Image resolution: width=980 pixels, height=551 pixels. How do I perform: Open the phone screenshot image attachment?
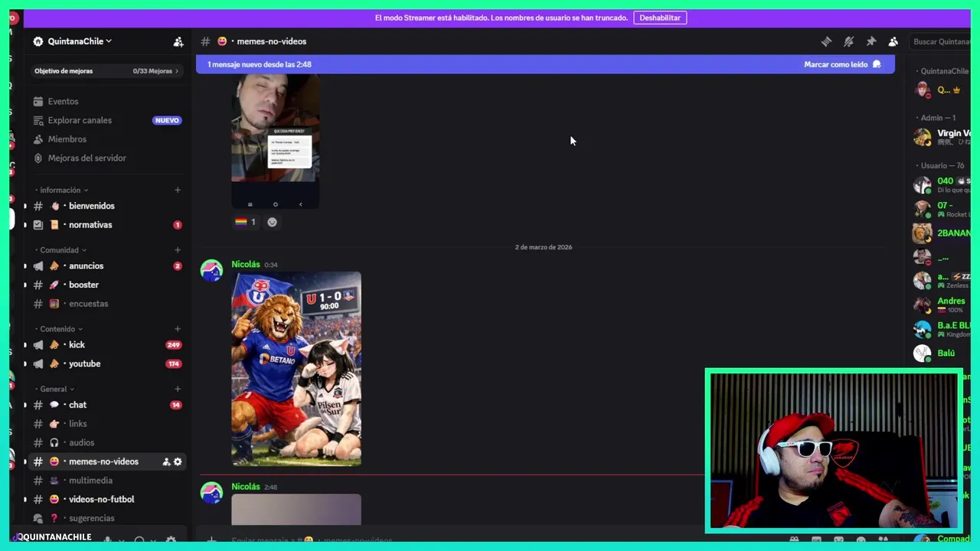276,142
